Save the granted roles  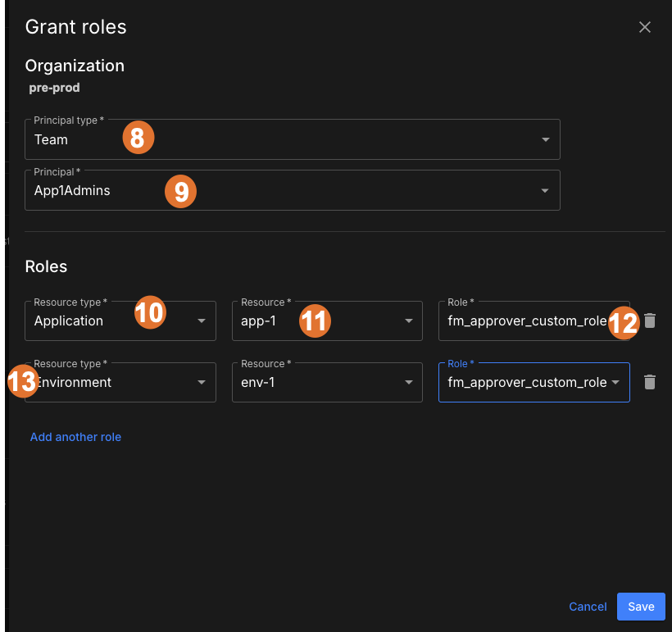(641, 607)
